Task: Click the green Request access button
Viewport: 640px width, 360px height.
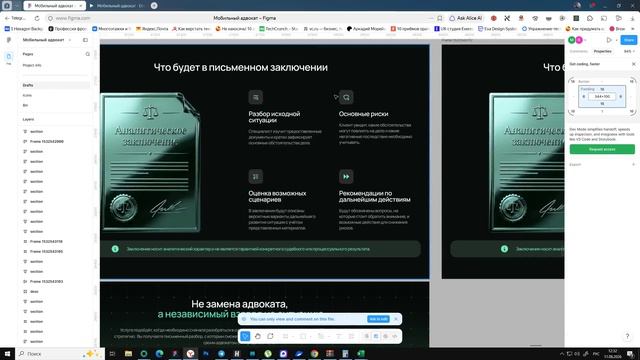Action: pos(602,149)
